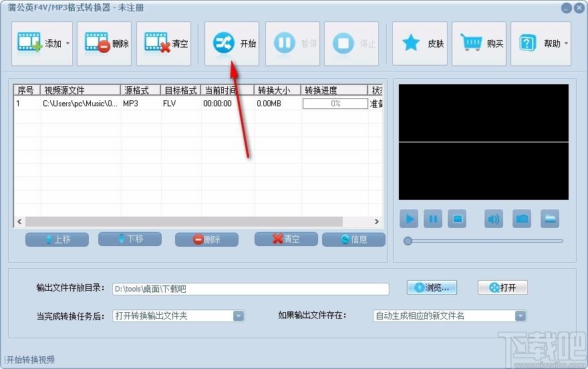Click the 删除 button below the file list
This screenshot has height=369, width=588.
[206, 239]
